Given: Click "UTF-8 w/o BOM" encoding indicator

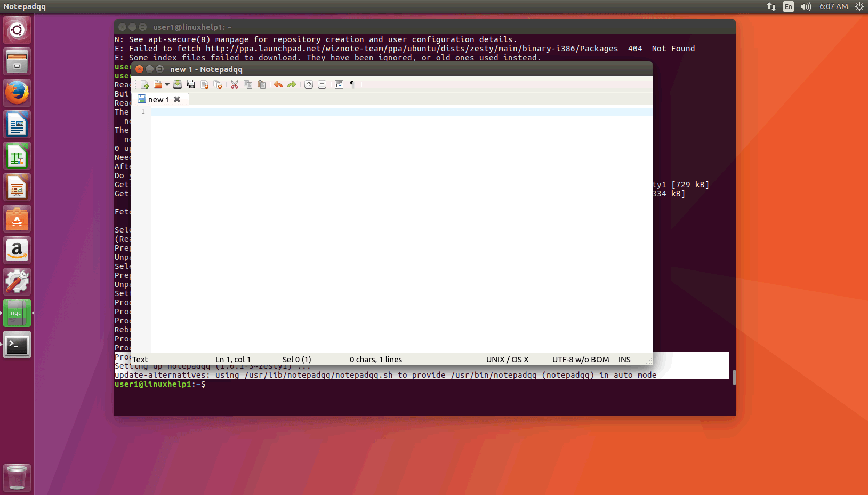Looking at the screenshot, I should pos(581,360).
